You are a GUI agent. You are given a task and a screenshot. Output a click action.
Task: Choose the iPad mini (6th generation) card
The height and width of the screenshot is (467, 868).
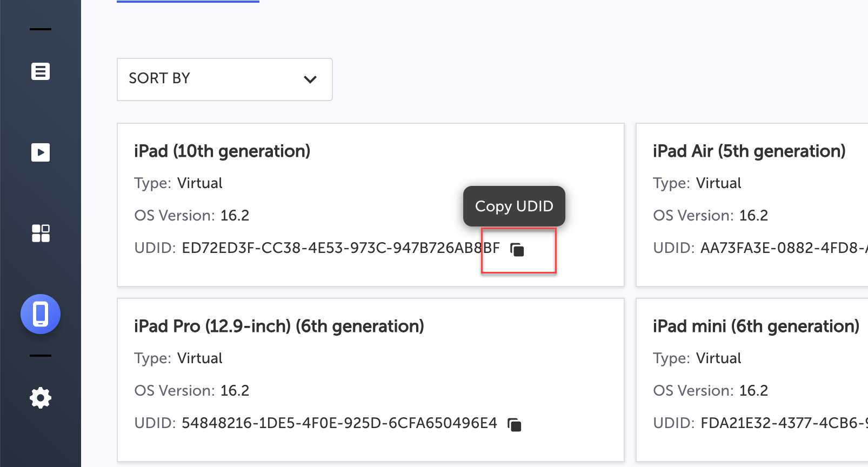[x=756, y=326]
